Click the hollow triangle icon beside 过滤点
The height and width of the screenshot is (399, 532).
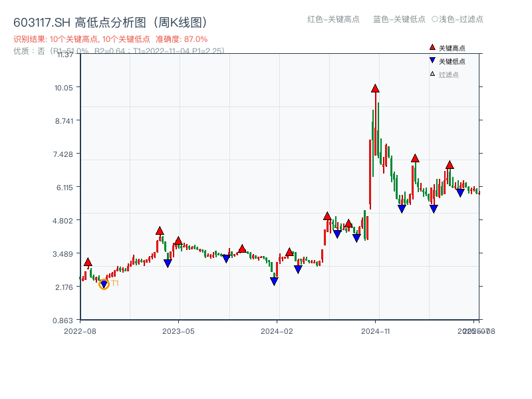[432, 74]
